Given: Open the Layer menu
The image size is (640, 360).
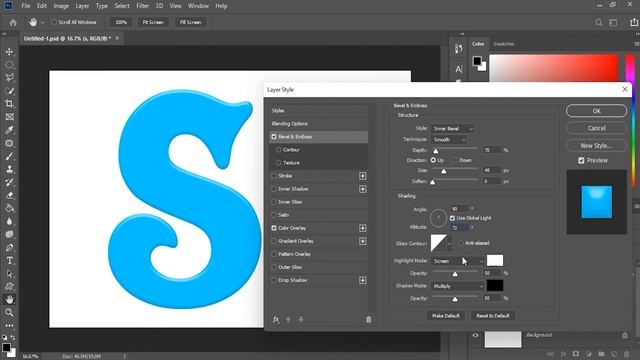Looking at the screenshot, I should point(82,6).
